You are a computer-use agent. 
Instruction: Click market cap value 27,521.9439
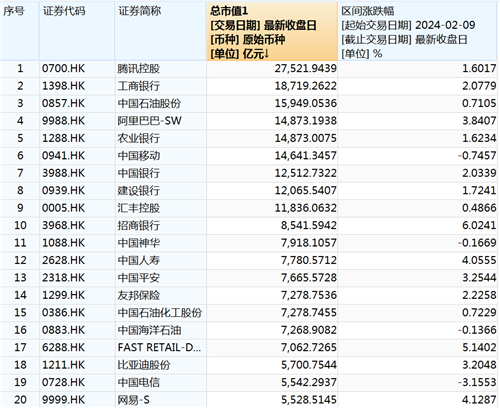305,69
